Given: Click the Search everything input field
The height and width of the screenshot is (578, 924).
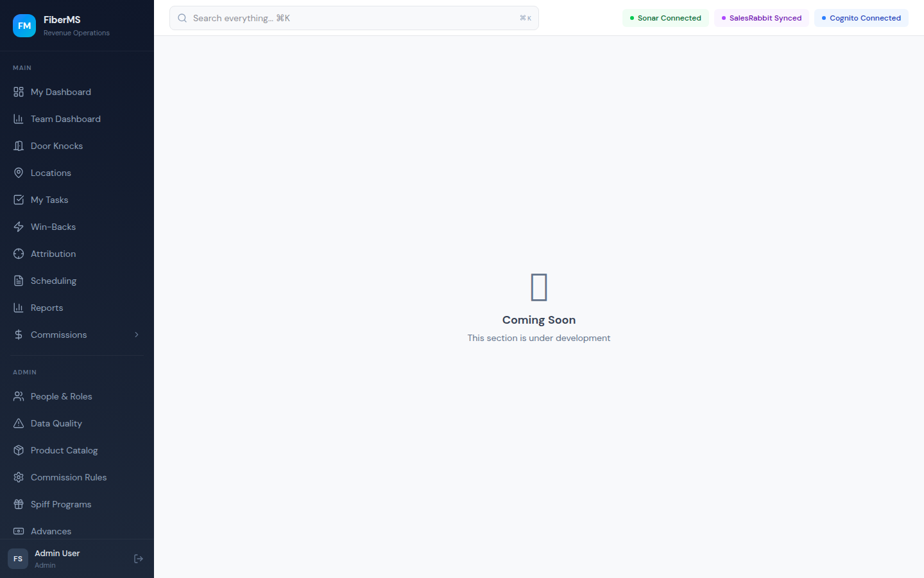Looking at the screenshot, I should [353, 18].
